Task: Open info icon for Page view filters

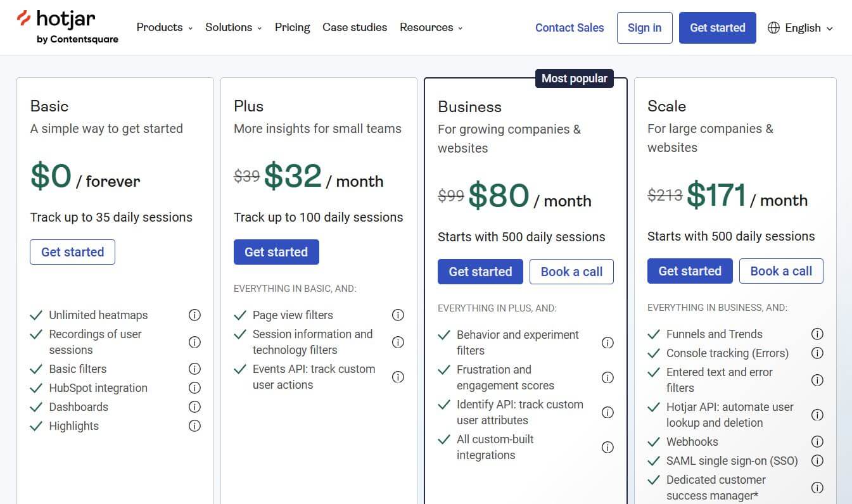Action: pos(398,315)
